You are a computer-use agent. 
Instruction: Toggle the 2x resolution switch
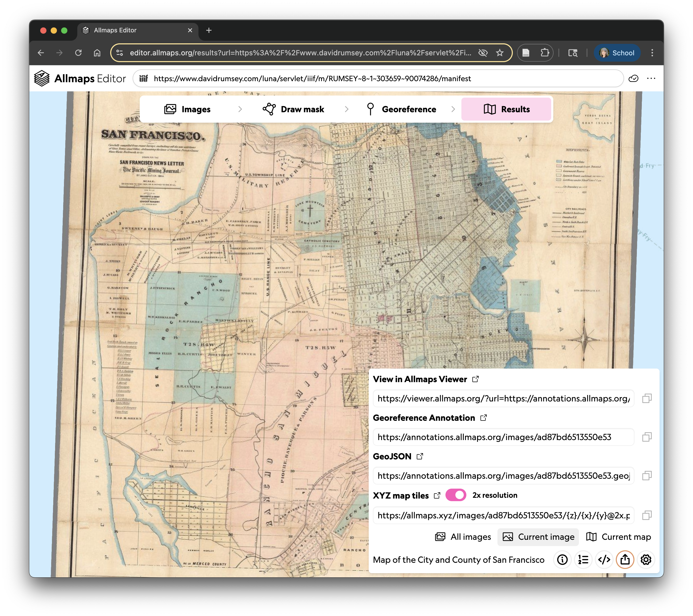pos(456,495)
